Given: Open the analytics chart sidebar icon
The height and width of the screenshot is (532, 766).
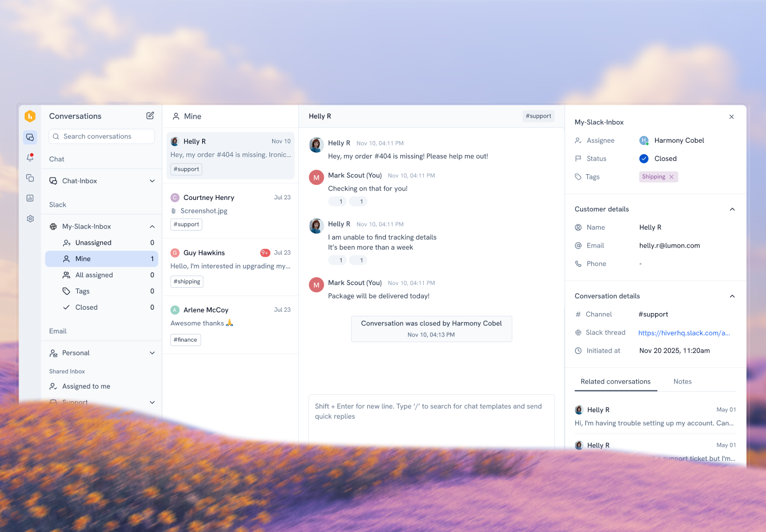Looking at the screenshot, I should point(30,198).
